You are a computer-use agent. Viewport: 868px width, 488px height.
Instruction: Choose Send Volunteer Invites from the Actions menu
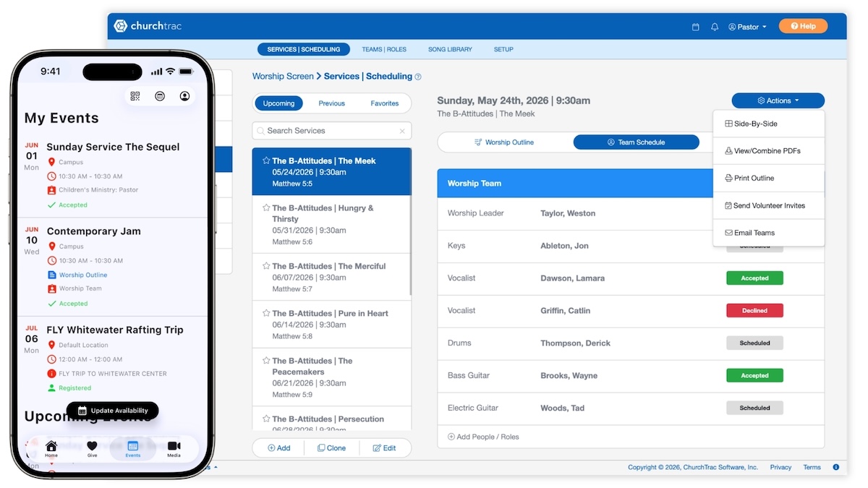pos(768,205)
